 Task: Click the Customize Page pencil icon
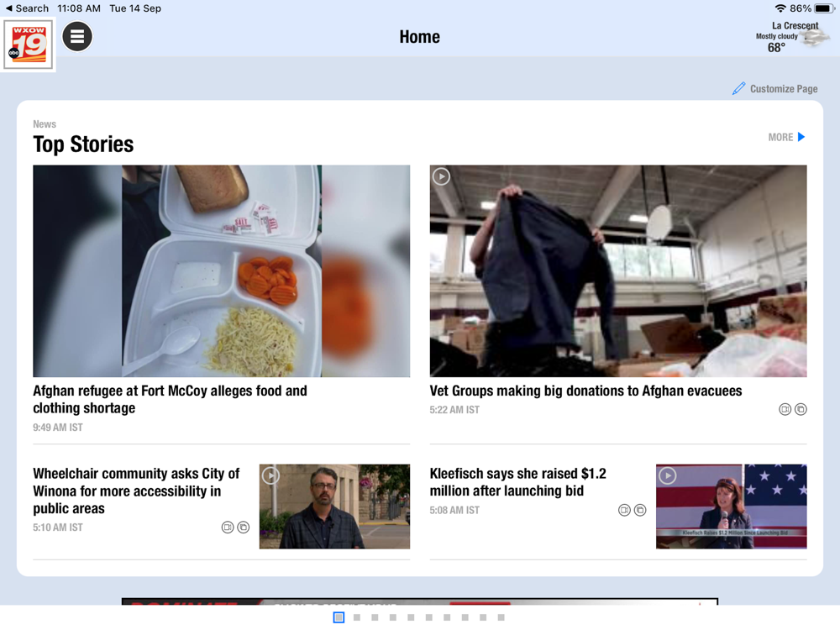click(x=738, y=88)
